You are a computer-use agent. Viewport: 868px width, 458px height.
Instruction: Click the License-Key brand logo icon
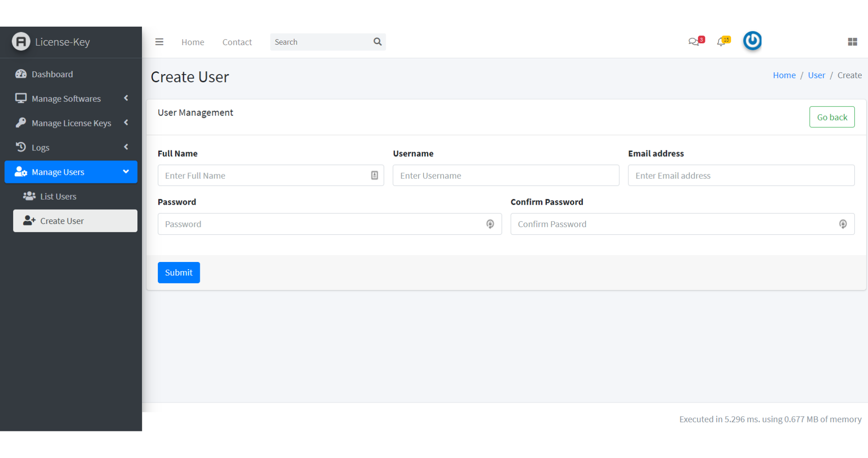[x=21, y=42]
